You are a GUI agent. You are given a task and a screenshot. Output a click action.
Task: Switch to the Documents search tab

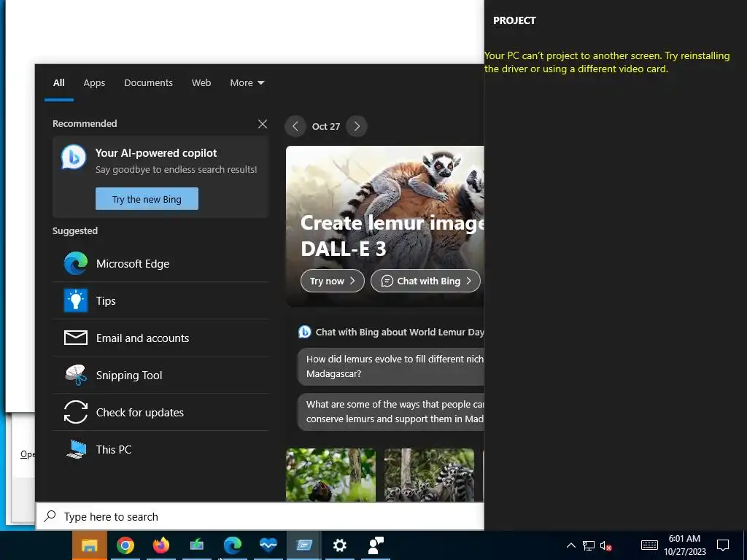pos(148,83)
